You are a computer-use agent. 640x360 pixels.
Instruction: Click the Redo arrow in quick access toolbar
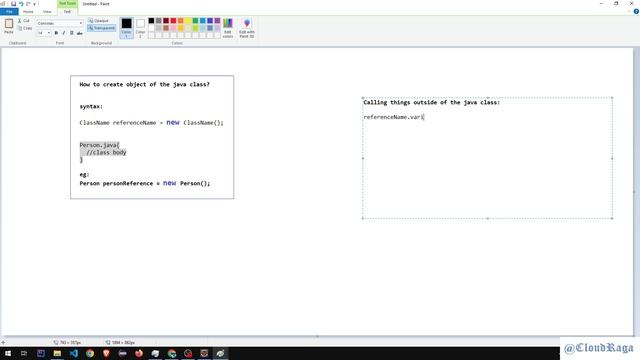pyautogui.click(x=28, y=4)
